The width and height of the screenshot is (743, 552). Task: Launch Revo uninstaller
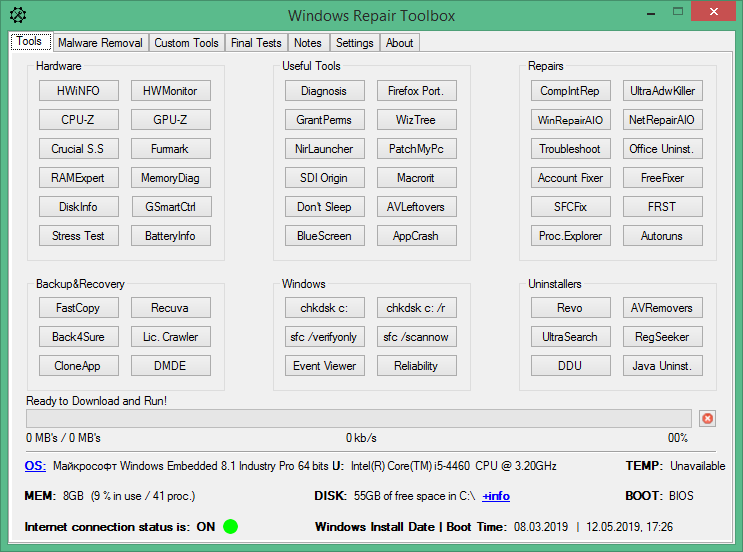[x=571, y=308]
